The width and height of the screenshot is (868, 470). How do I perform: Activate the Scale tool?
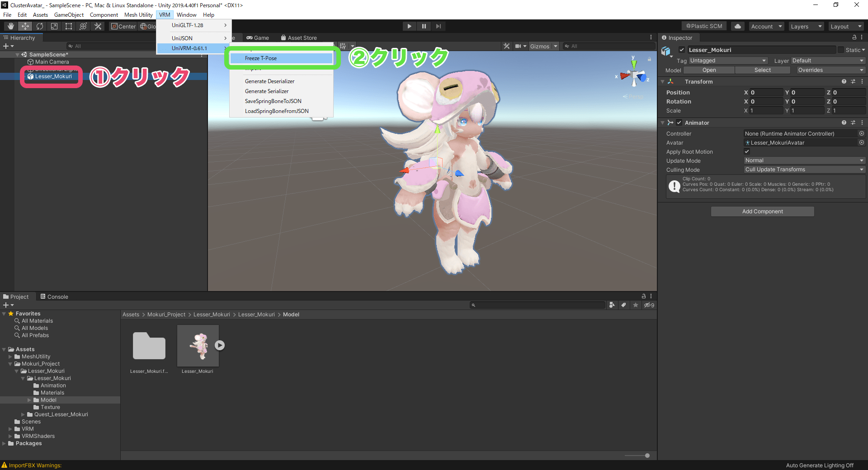click(x=54, y=26)
